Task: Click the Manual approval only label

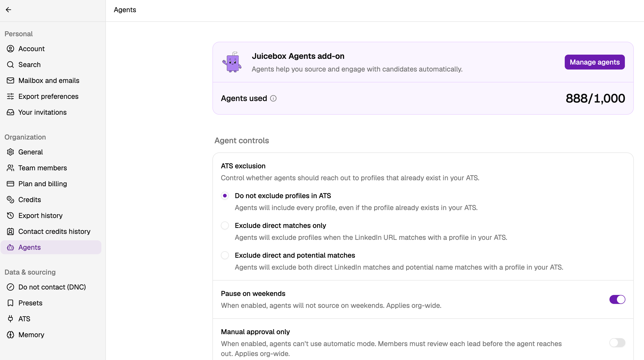Action: pos(255,332)
